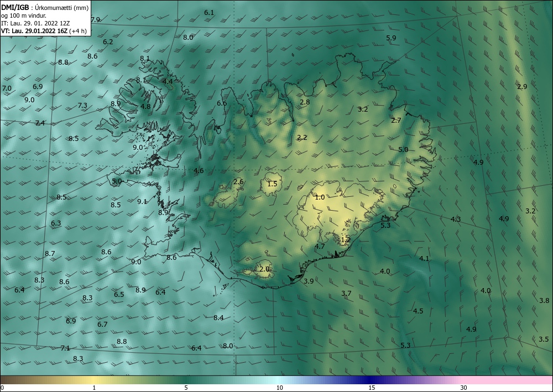Click the '5' label on the color scale
Screen dimensions: 553x392
point(186,388)
